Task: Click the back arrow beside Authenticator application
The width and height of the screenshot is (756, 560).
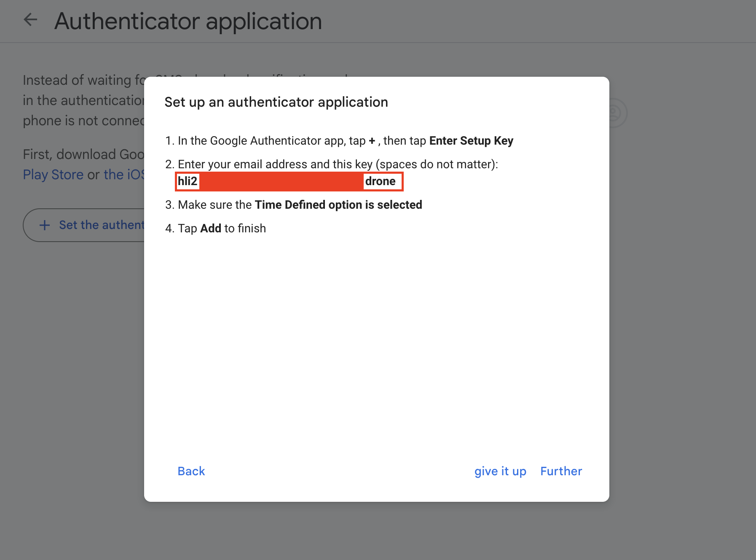Action: [30, 19]
